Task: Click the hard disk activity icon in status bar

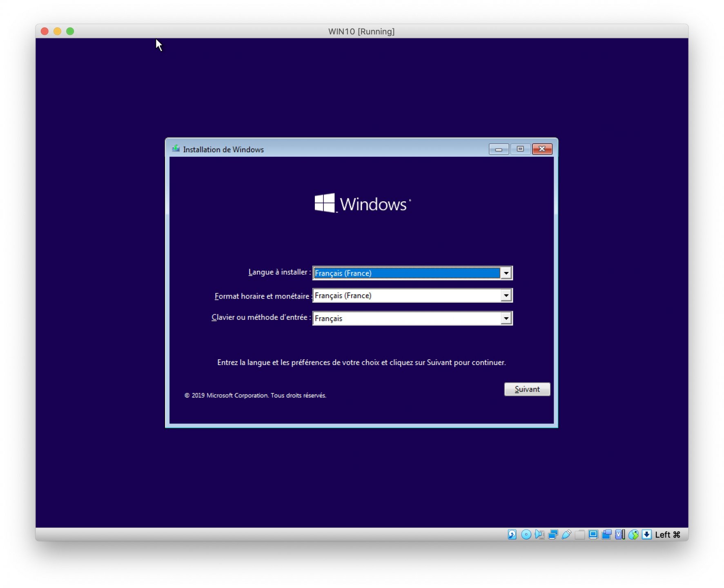Action: (x=512, y=534)
